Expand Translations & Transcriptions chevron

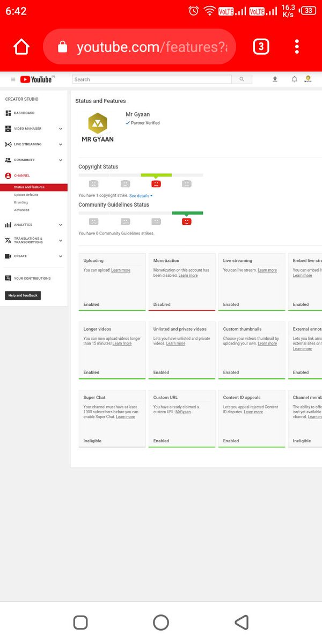[61, 240]
